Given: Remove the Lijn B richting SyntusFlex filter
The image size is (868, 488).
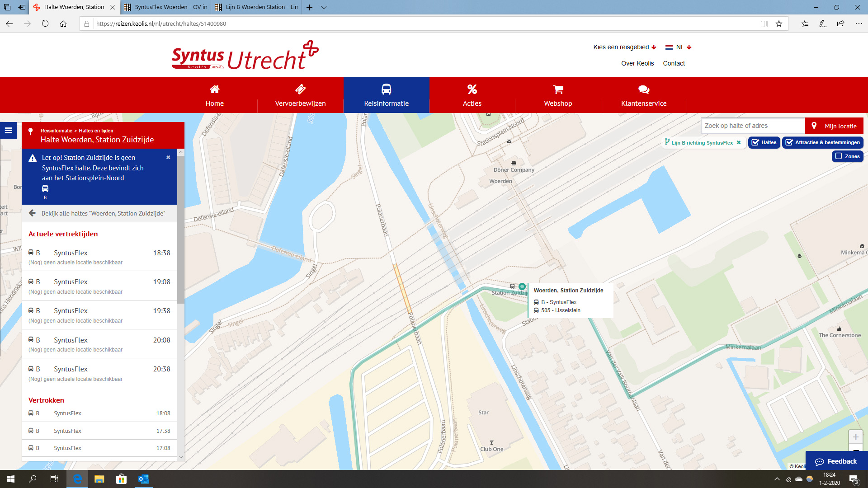Looking at the screenshot, I should click(739, 142).
